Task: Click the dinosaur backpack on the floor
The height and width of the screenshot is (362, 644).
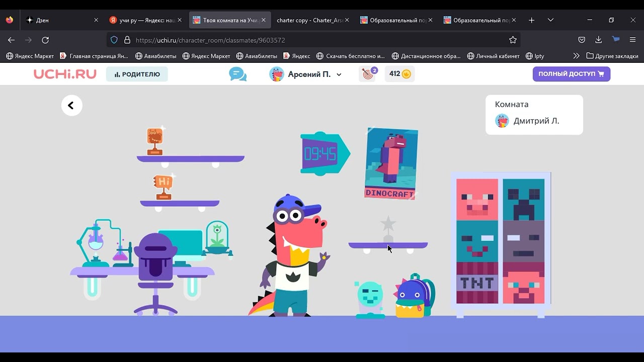Action: [415, 297]
